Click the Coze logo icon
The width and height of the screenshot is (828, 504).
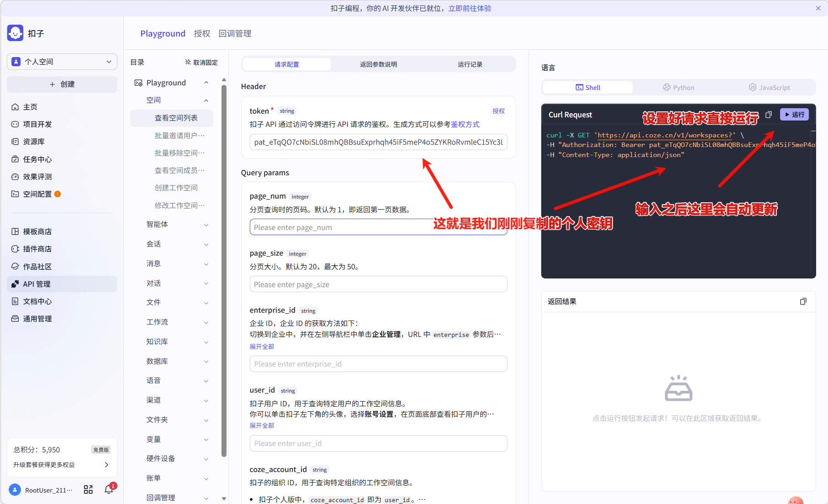coord(15,33)
